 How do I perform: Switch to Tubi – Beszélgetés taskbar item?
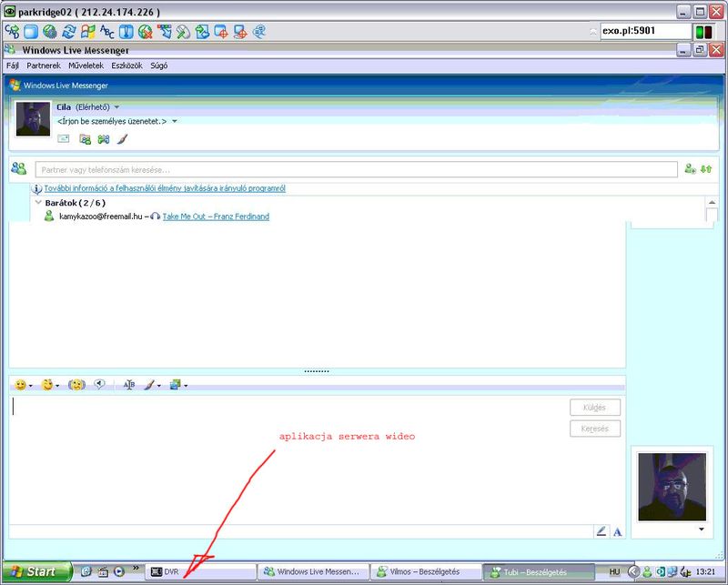pyautogui.click(x=539, y=571)
